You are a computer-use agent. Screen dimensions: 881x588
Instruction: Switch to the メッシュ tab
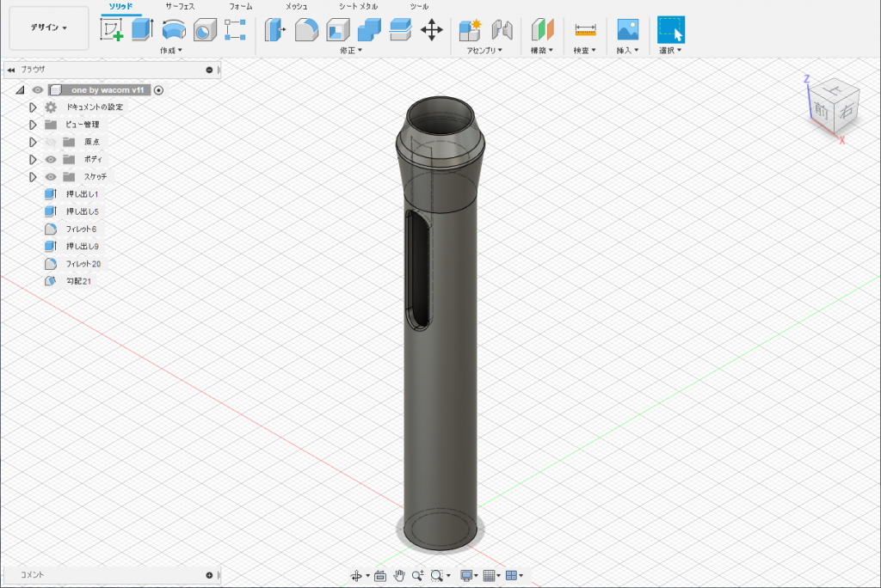[296, 7]
